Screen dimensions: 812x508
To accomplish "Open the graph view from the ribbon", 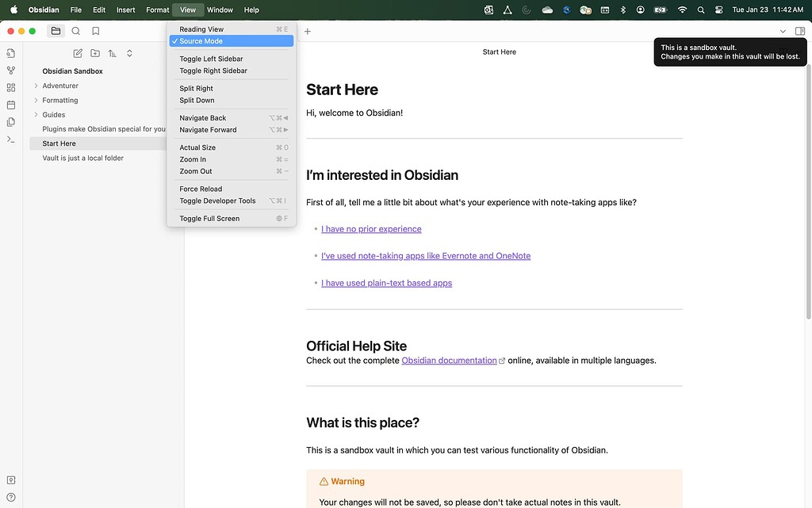I will click(x=11, y=71).
